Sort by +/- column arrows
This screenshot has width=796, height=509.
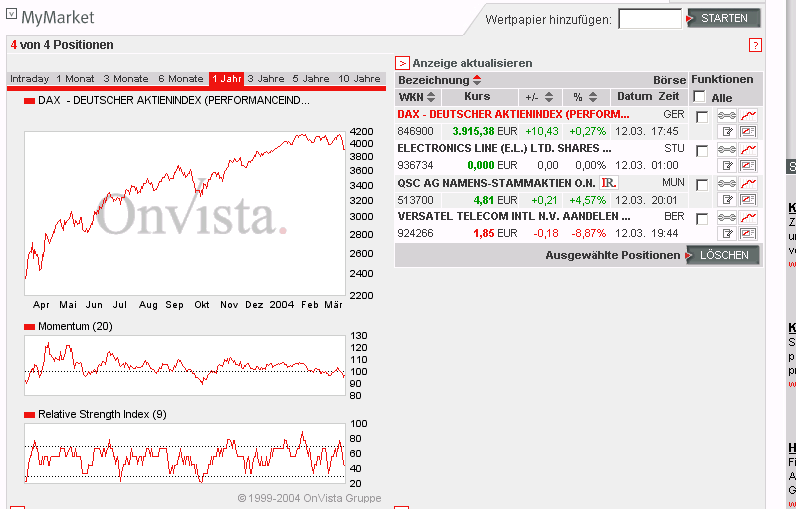[x=548, y=96]
